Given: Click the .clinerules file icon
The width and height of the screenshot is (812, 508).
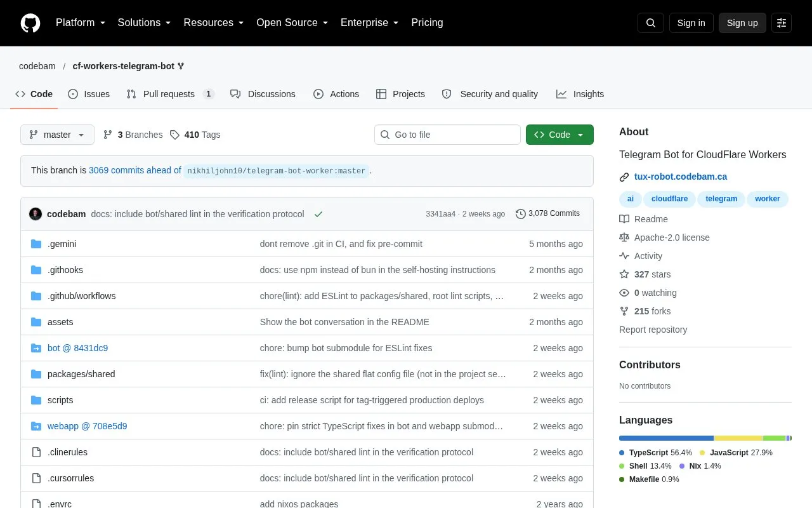Looking at the screenshot, I should (x=36, y=452).
